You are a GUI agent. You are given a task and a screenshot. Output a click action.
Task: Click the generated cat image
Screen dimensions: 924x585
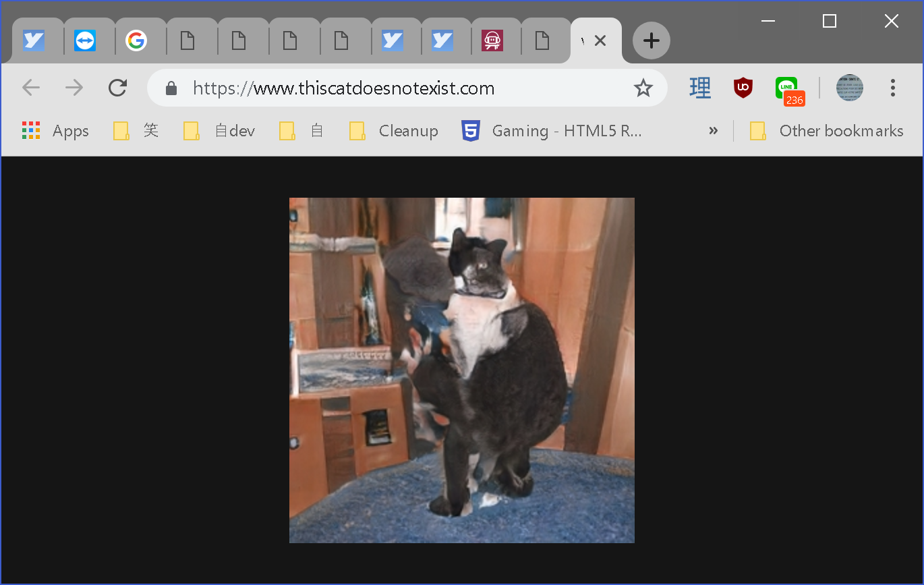pyautogui.click(x=462, y=370)
